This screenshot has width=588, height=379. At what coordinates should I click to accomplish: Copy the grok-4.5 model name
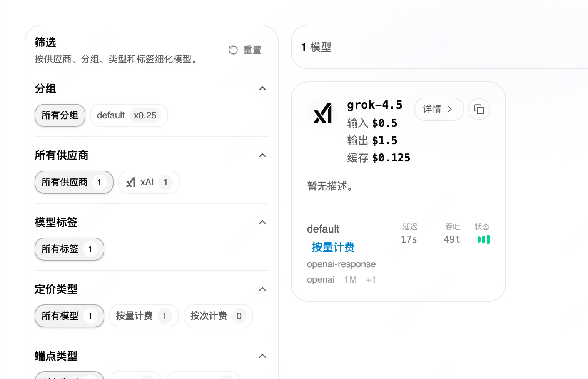(479, 109)
